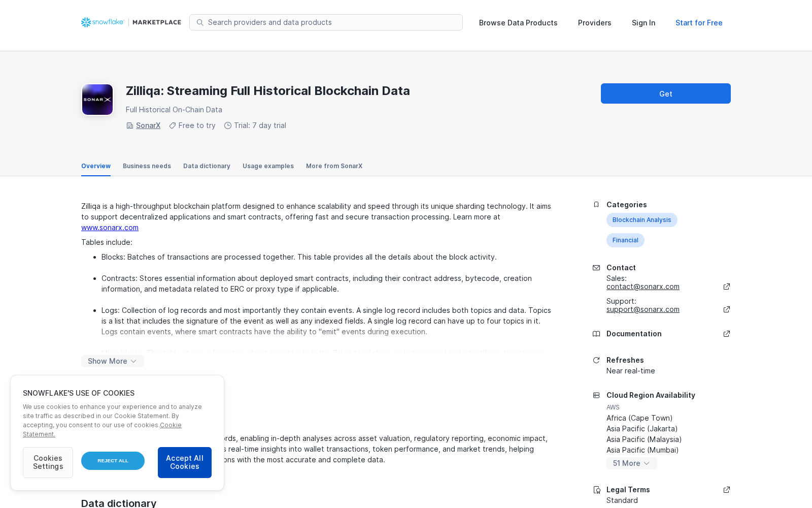
Task: Switch to the Overview tab
Action: click(96, 166)
